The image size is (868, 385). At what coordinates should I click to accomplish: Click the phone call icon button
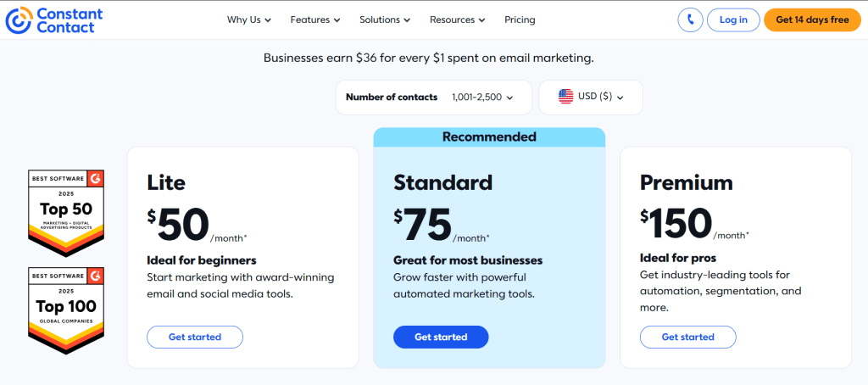[x=691, y=20]
